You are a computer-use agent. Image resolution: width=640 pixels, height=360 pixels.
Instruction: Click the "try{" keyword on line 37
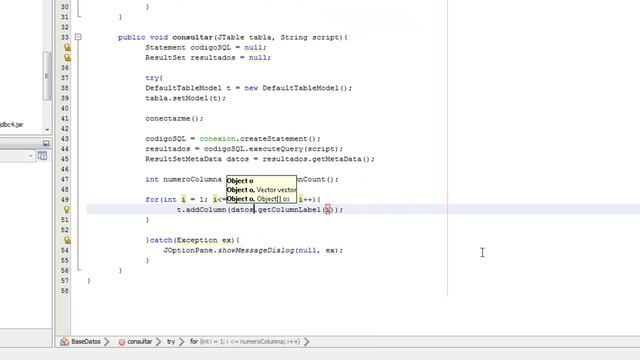[154, 78]
